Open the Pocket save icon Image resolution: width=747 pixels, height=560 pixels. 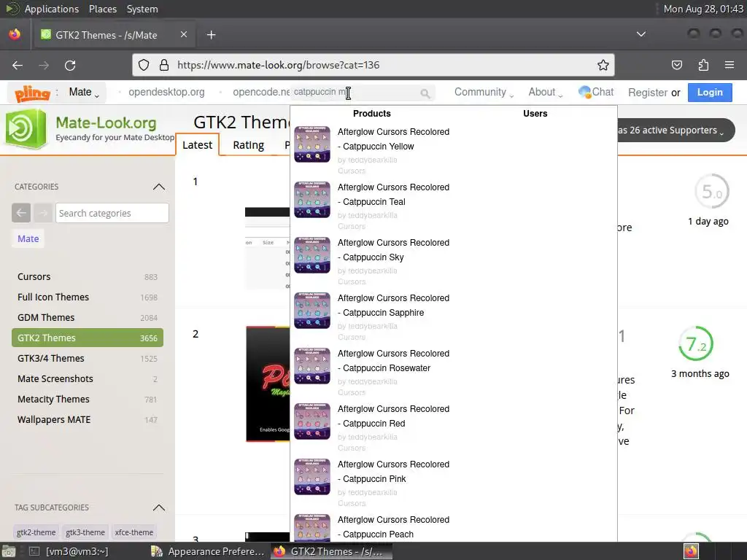pyautogui.click(x=676, y=65)
